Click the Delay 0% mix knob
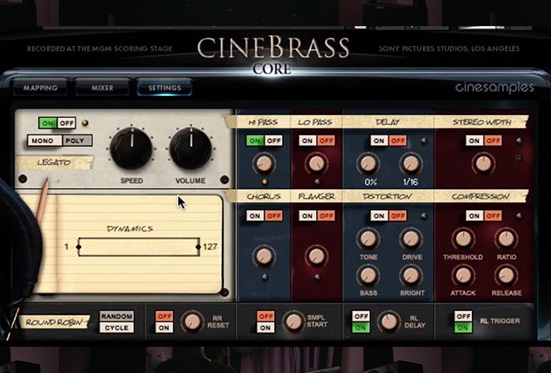551x373 pixels. (x=368, y=164)
